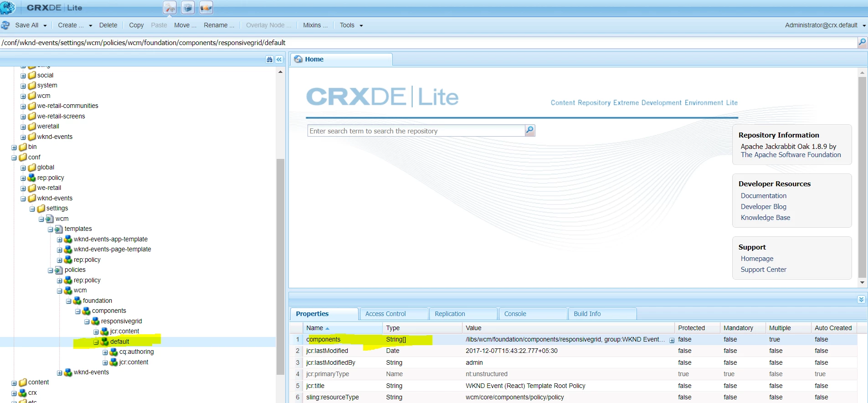Select the wknd-events-page-template tree node

112,250
